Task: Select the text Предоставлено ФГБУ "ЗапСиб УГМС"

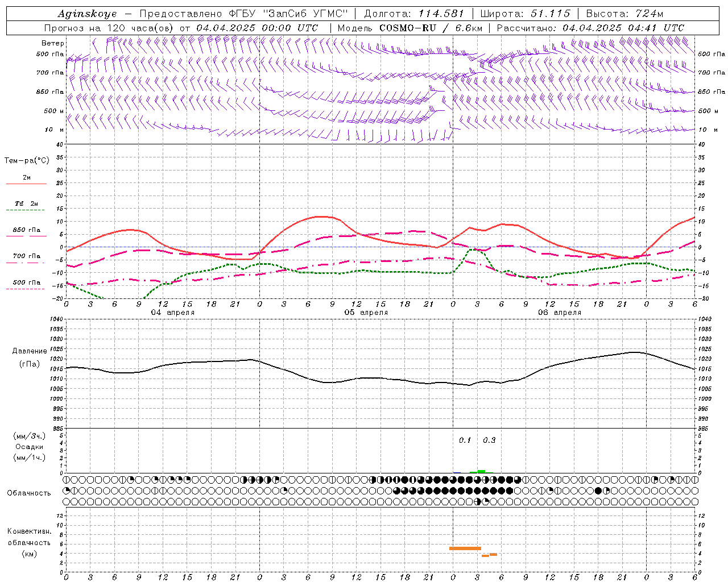Action: (x=243, y=14)
